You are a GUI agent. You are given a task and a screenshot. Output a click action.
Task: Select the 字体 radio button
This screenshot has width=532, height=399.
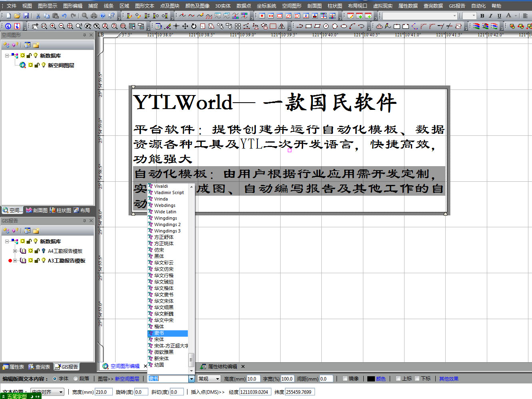[x=55, y=379]
